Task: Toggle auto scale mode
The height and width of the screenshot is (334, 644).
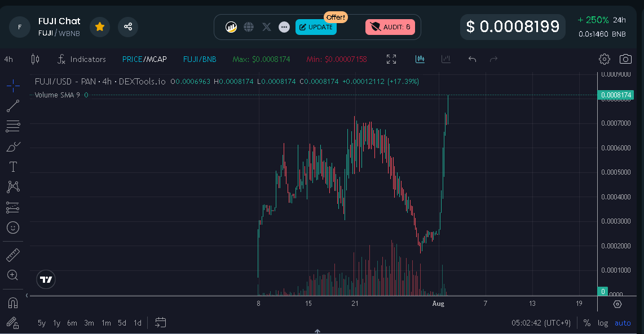Action: tap(623, 323)
